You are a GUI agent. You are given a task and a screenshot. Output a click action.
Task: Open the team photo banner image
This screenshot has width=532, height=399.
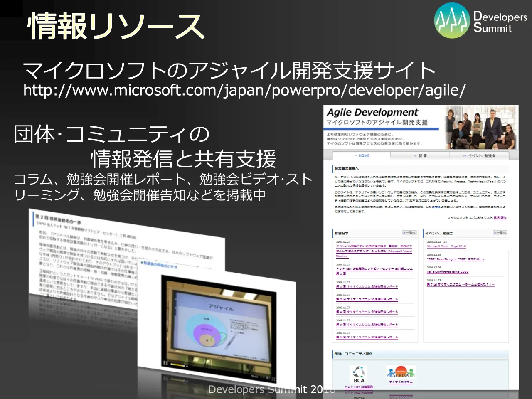pyautogui.click(x=481, y=127)
